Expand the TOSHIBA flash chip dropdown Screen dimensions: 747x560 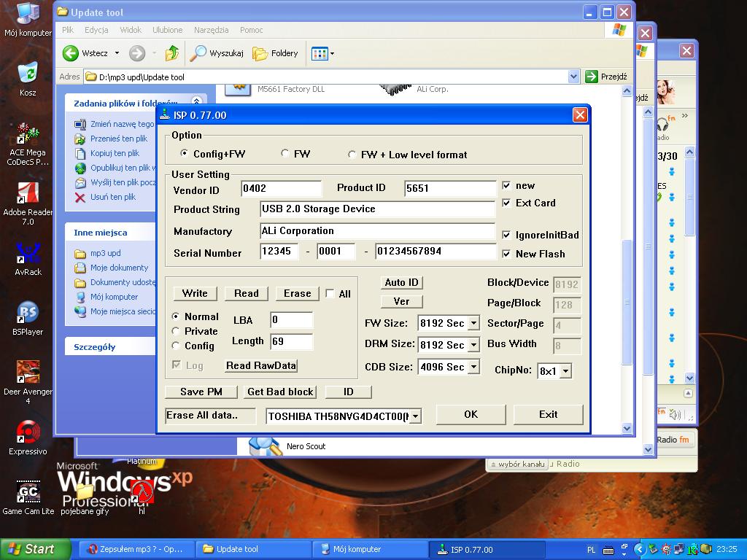415,416
